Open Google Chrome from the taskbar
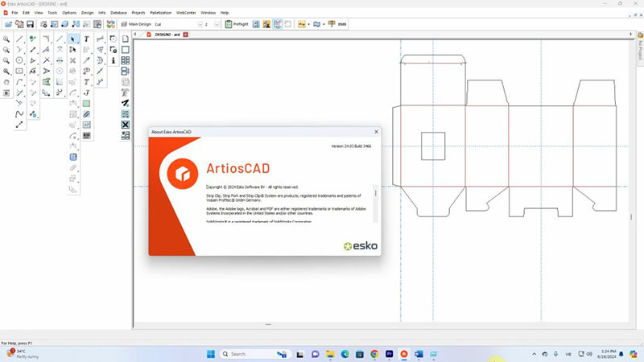Image resolution: width=644 pixels, height=362 pixels. coord(374,354)
